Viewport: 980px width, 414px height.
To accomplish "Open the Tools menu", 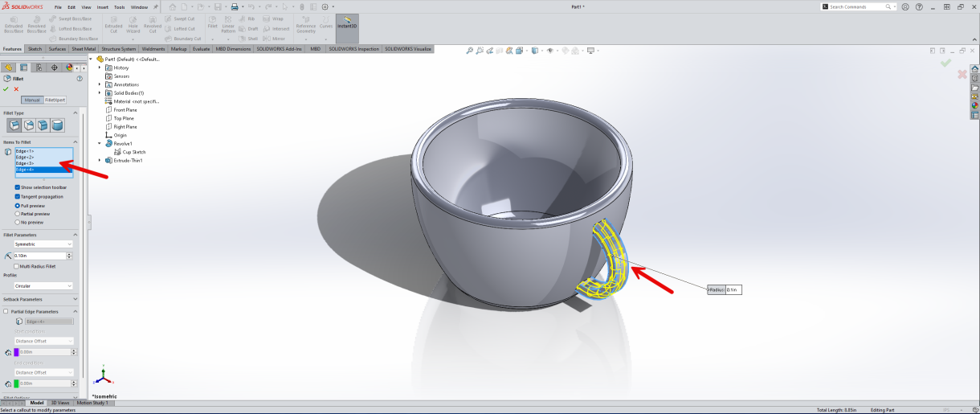I will (x=119, y=6).
